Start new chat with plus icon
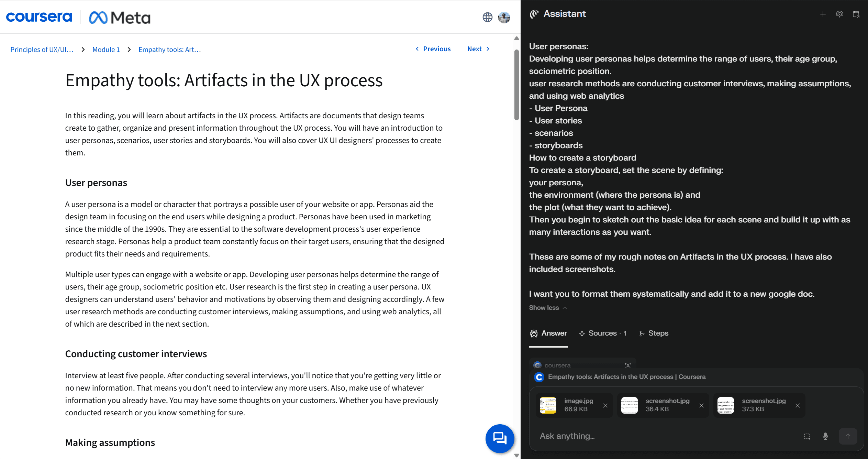The height and width of the screenshot is (459, 868). (x=823, y=14)
